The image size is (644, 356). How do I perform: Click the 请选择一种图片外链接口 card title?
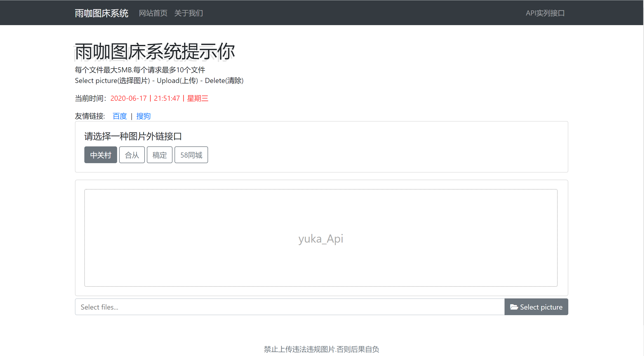tap(133, 137)
